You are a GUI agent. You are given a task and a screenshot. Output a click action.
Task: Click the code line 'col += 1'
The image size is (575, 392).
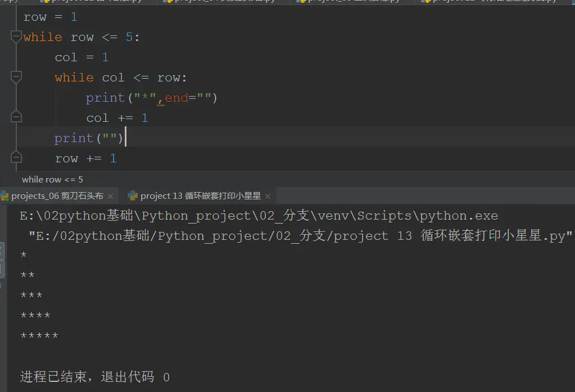117,118
